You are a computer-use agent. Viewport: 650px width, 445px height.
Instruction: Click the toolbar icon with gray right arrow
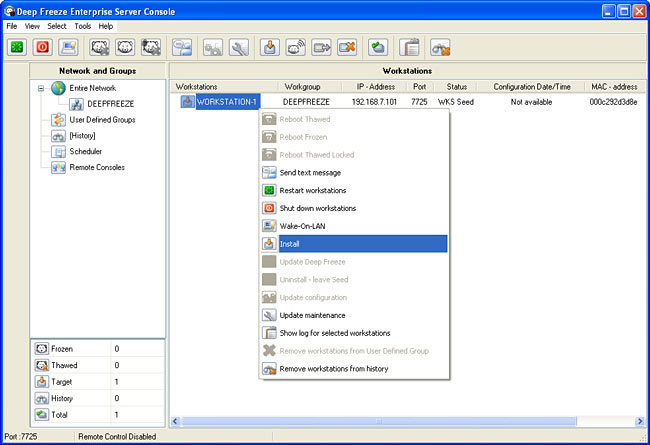click(x=321, y=47)
